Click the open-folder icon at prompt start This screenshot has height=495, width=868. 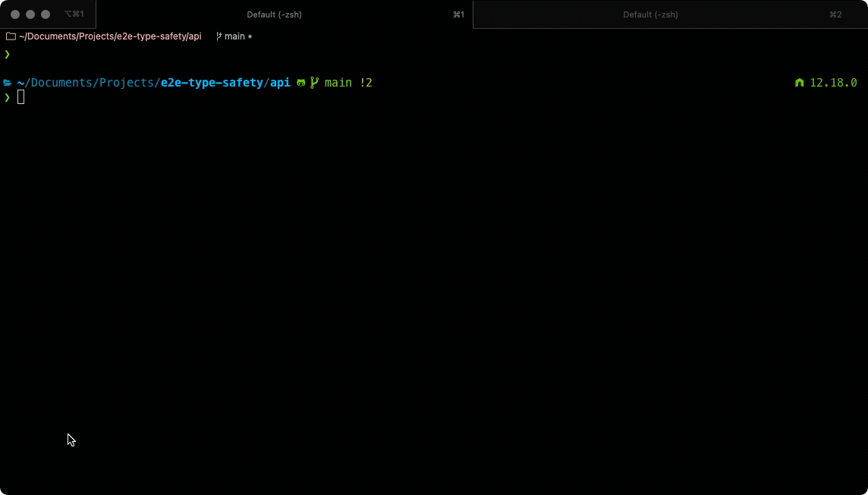coord(7,83)
